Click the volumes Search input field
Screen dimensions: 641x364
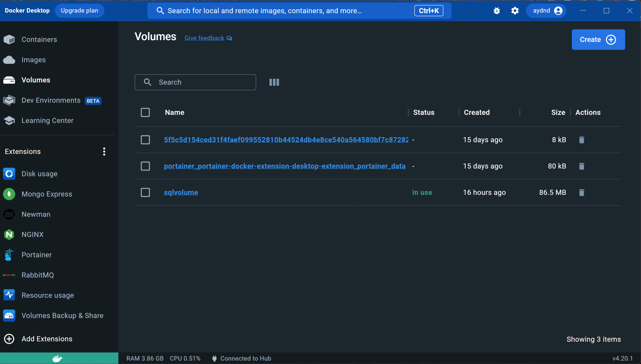[x=195, y=82]
